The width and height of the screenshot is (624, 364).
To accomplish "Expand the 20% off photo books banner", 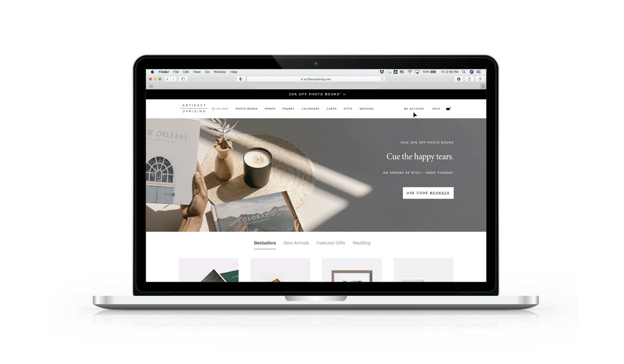I will 345,94.
